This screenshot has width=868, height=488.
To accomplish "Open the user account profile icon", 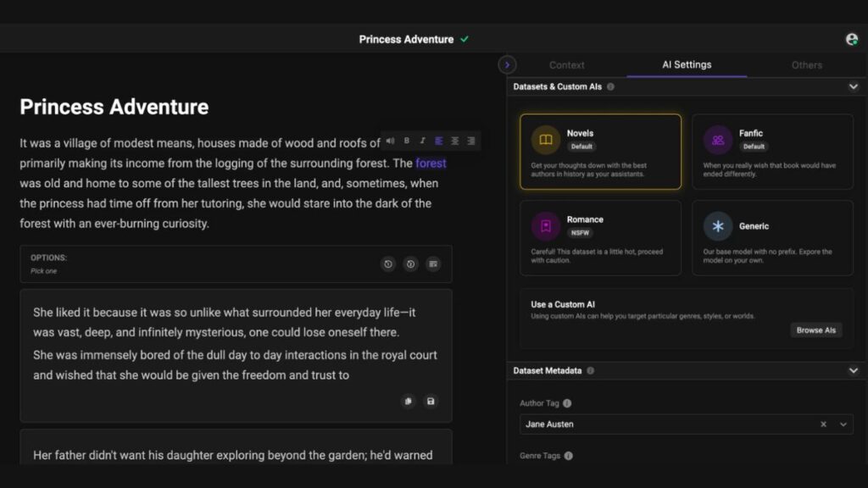I will (852, 39).
